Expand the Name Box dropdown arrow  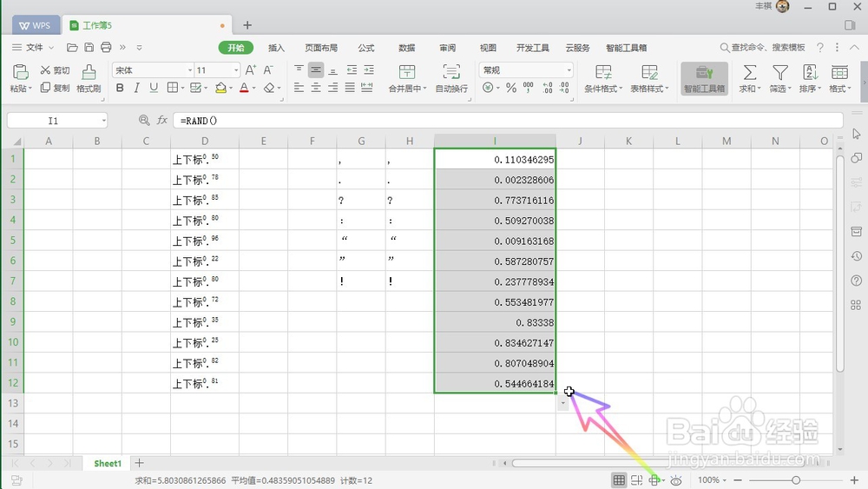pos(103,120)
